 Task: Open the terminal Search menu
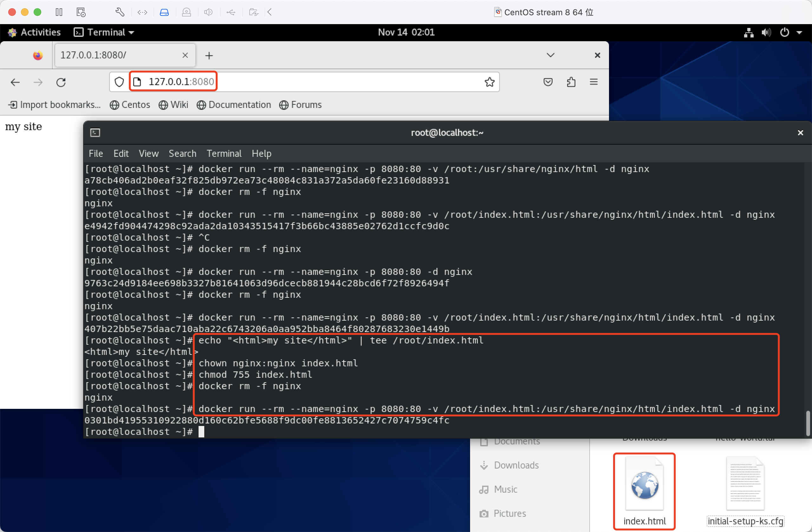[x=182, y=154]
